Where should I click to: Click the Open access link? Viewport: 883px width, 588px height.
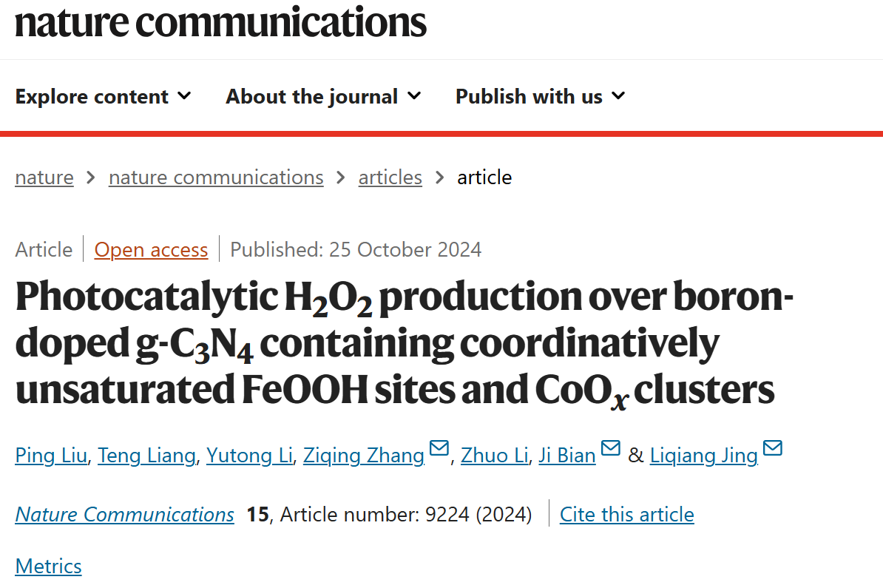point(151,249)
